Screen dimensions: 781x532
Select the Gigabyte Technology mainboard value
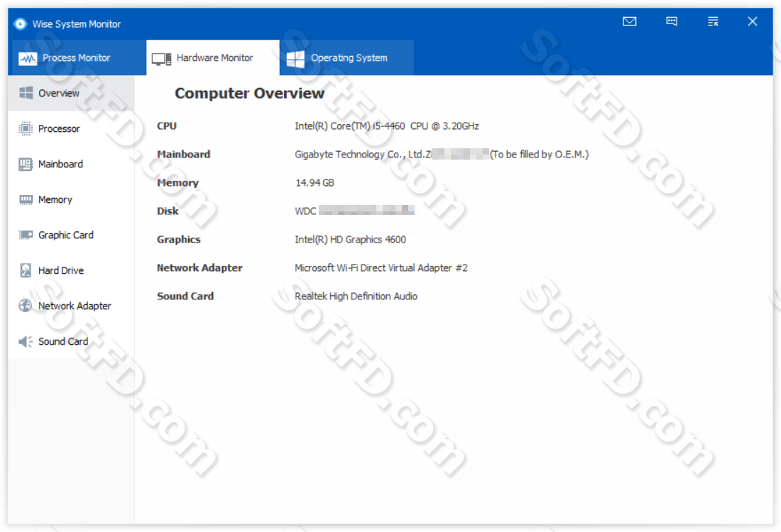click(x=442, y=154)
